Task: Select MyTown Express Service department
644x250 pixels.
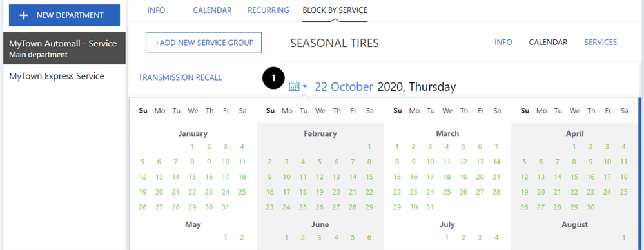Action: click(56, 76)
